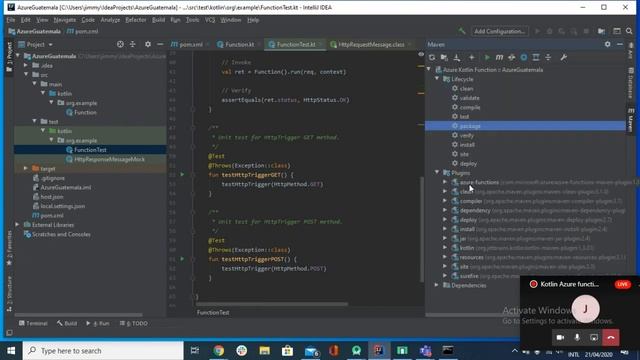The width and height of the screenshot is (640, 360).
Task: Open Windows Start menu
Action: pos(11,350)
